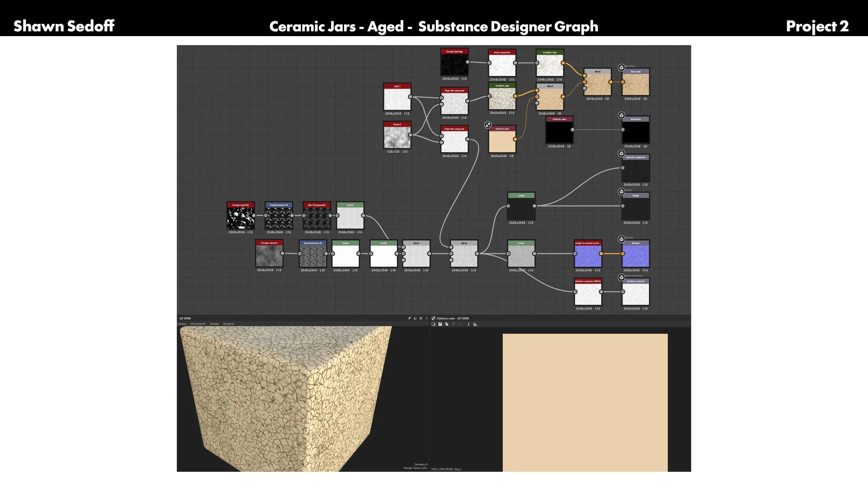The width and height of the screenshot is (868, 488).
Task: Select the Grunge map 004 node
Action: pos(241,215)
